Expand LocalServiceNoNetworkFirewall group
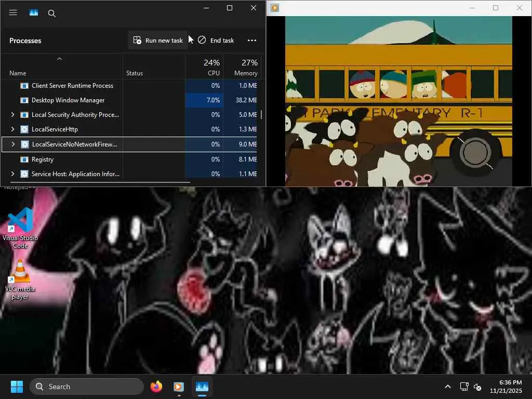Viewport: 532px width, 399px height. coord(13,144)
